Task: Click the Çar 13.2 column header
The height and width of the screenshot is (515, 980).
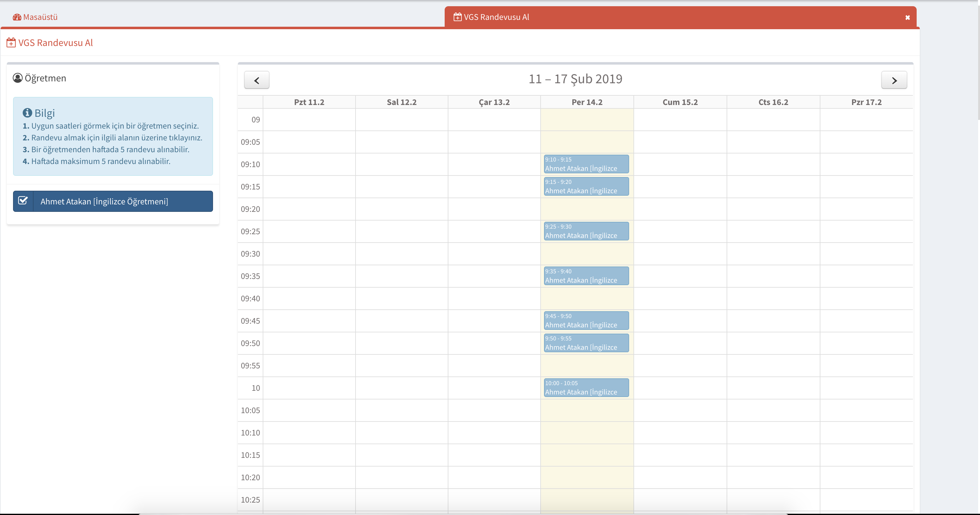Action: point(494,102)
